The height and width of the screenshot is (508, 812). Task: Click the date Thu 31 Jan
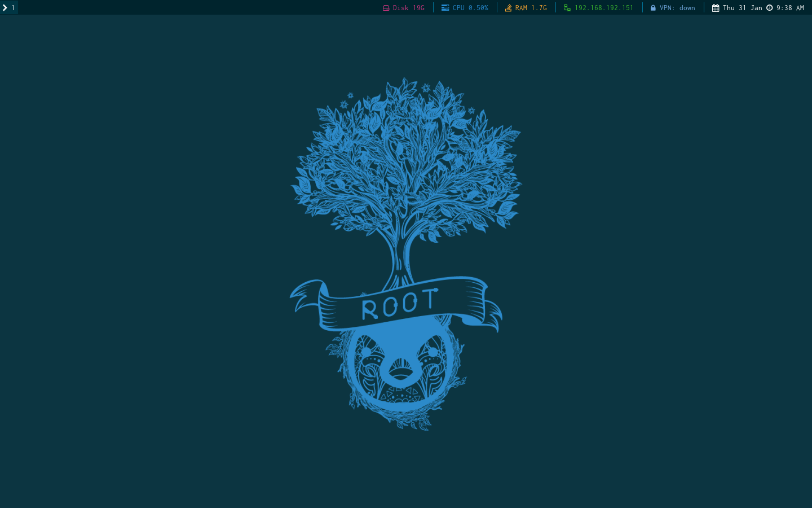click(743, 8)
